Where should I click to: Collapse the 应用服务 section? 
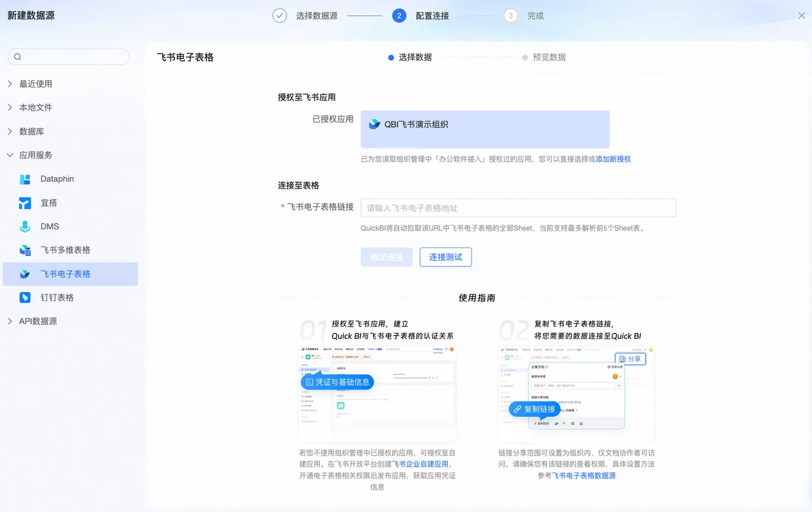pos(10,156)
